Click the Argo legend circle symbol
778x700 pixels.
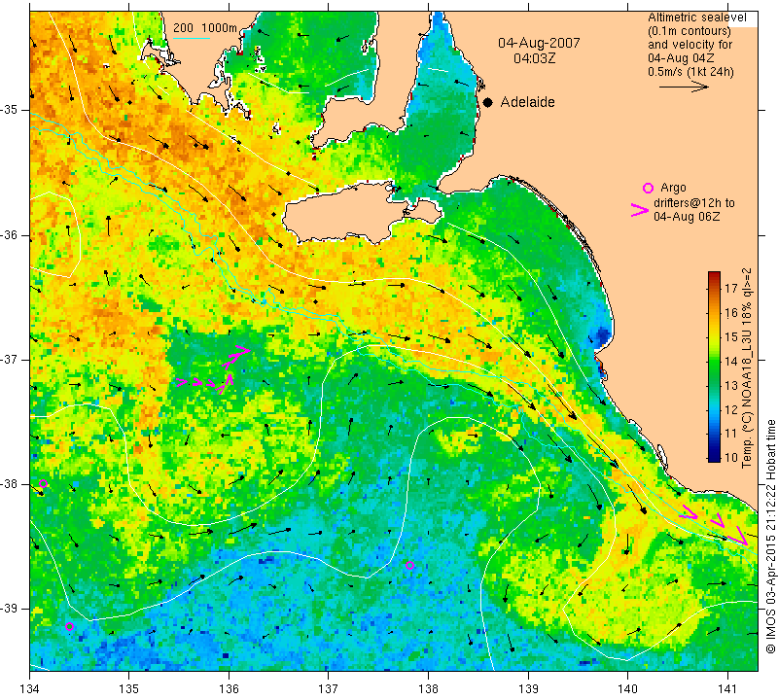648,188
